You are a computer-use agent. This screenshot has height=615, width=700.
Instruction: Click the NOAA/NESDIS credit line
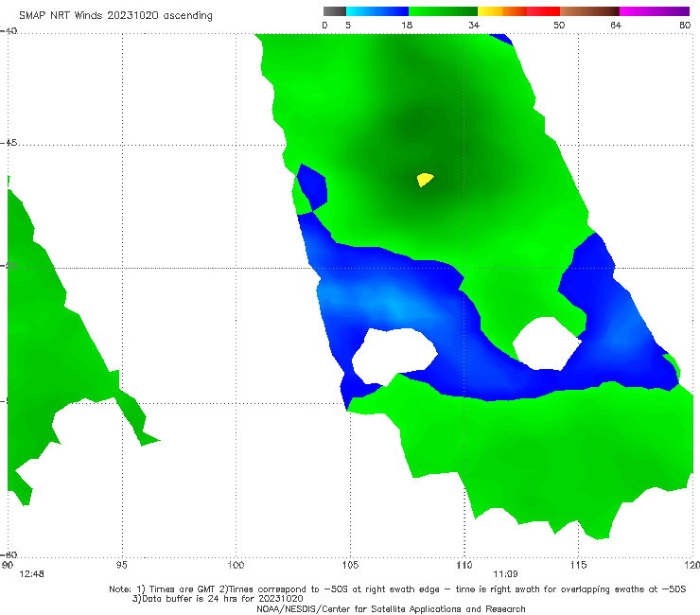coord(391,608)
